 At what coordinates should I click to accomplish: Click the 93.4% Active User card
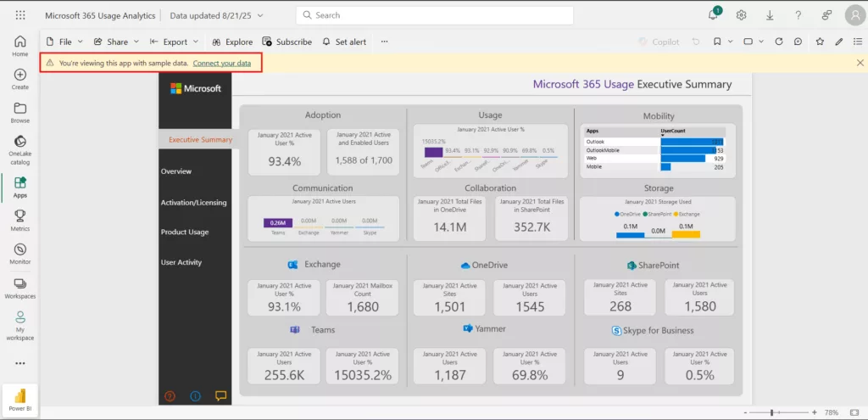(284, 153)
